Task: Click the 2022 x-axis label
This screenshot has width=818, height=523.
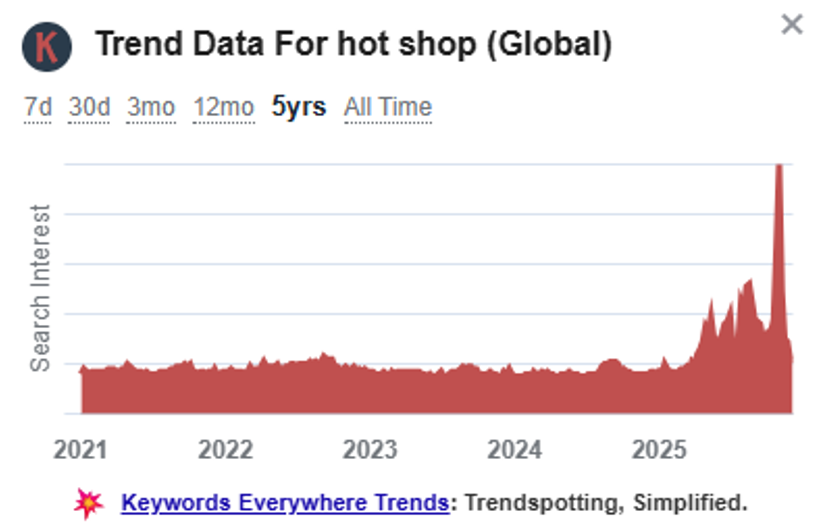Action: [225, 449]
